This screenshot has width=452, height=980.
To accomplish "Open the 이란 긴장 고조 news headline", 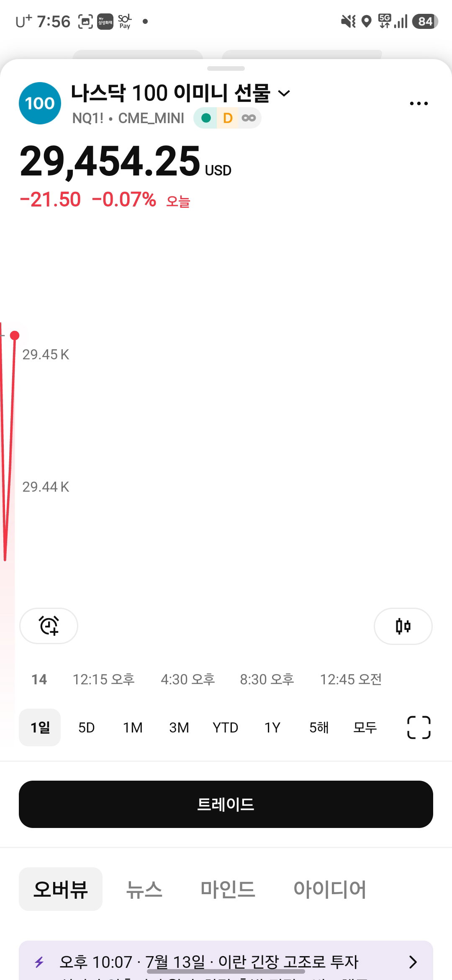I will coord(209,962).
